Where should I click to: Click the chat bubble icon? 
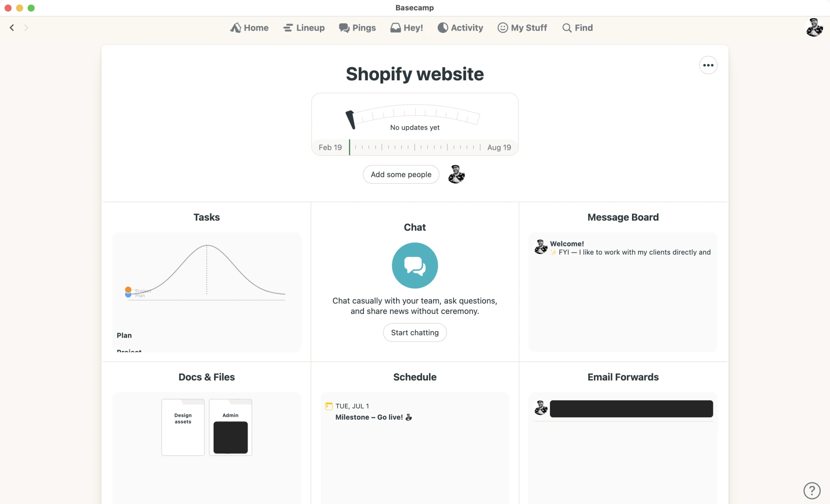pyautogui.click(x=414, y=265)
